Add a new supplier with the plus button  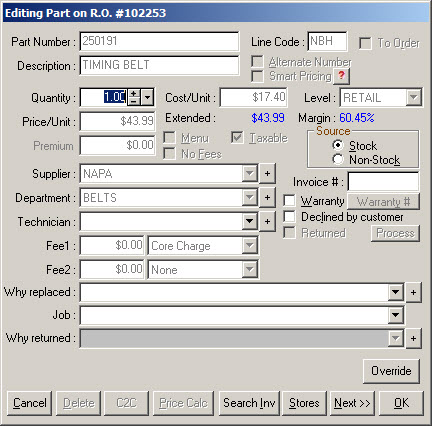[267, 173]
